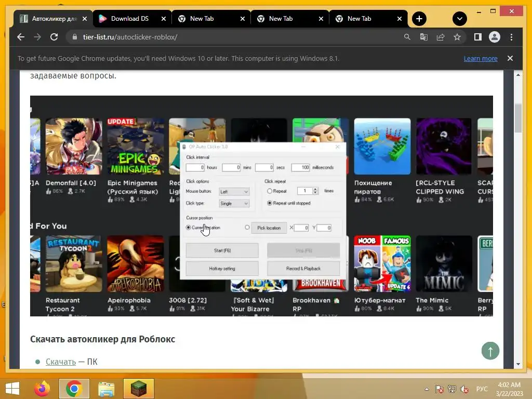Select Repeat until stopped radio button
Image resolution: width=532 pixels, height=399 pixels.
coord(270,203)
